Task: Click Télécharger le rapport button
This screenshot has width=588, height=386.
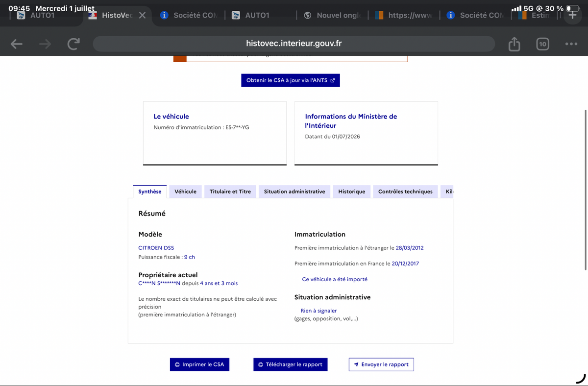Action: pyautogui.click(x=290, y=364)
